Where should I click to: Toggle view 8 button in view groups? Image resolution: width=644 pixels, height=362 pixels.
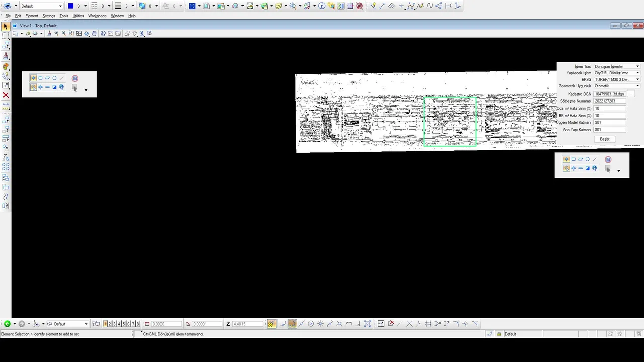[137, 324]
